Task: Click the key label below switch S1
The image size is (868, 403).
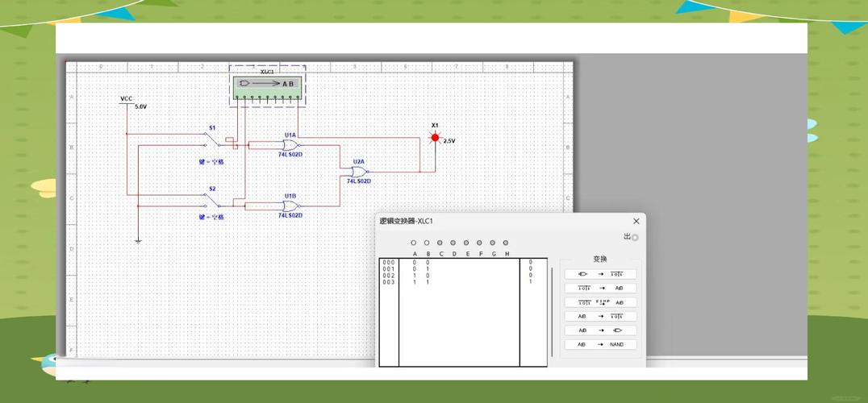Action: (211, 163)
